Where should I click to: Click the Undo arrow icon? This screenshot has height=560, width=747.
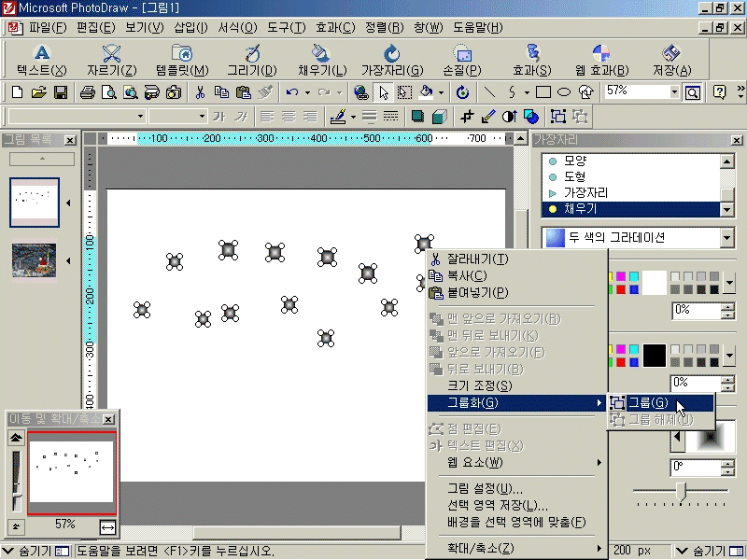click(292, 91)
